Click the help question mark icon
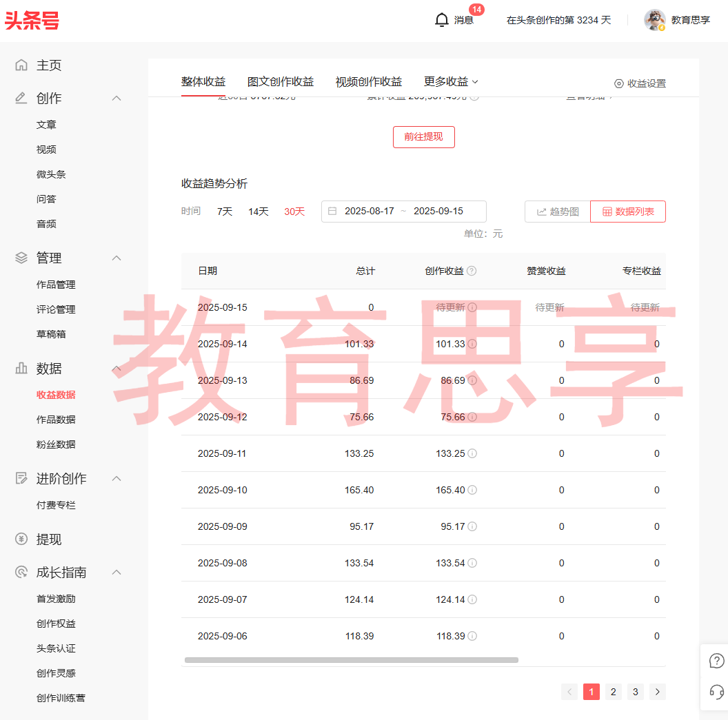 (x=716, y=661)
